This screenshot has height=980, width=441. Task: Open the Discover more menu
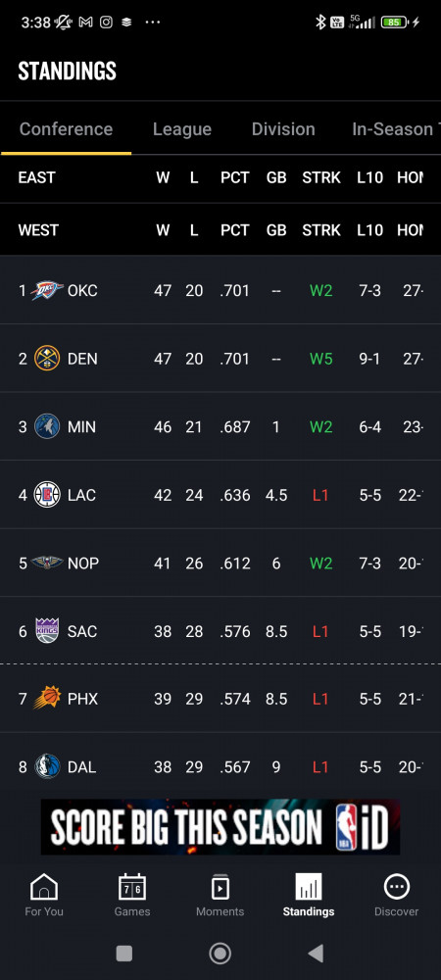click(x=396, y=895)
